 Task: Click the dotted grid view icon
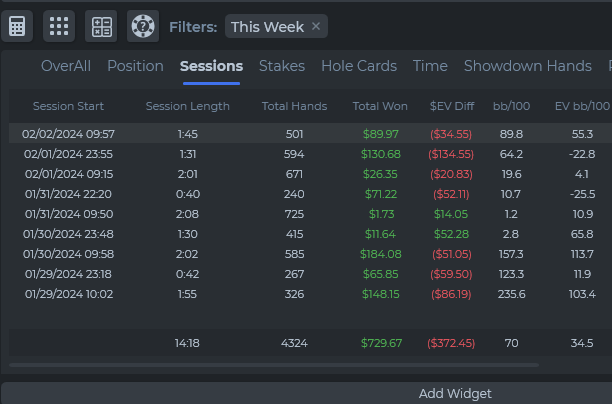[x=59, y=26]
